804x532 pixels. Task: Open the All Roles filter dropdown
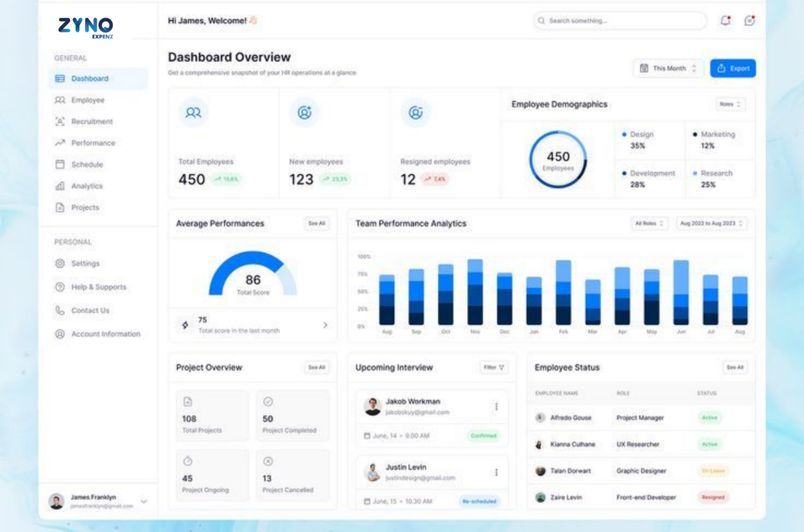[649, 223]
